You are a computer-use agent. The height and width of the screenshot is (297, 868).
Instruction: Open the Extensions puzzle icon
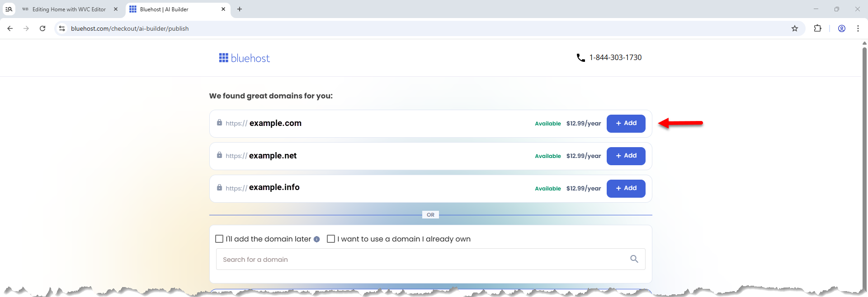tap(817, 28)
